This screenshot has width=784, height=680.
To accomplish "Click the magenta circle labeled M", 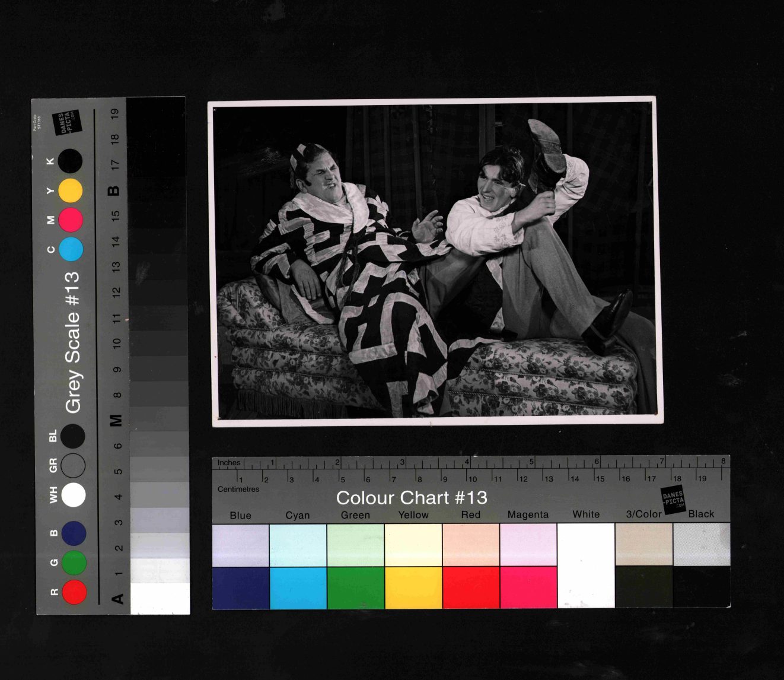I will [x=70, y=220].
